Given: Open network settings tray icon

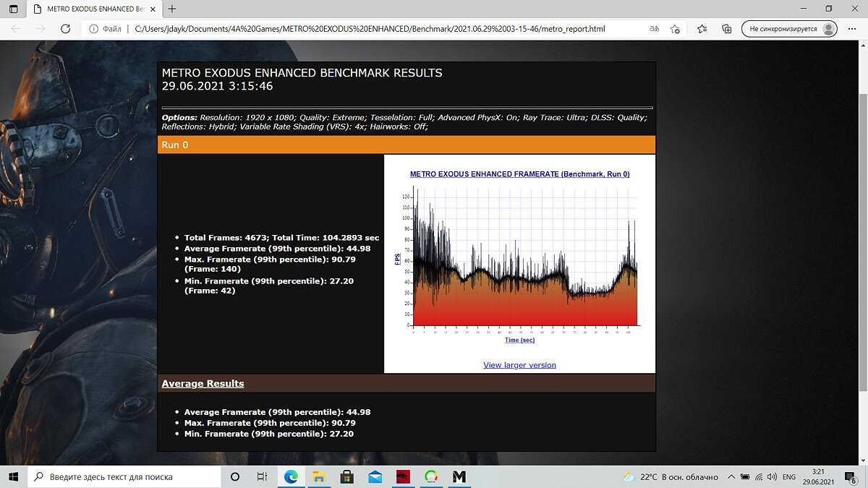Looking at the screenshot, I should (758, 477).
